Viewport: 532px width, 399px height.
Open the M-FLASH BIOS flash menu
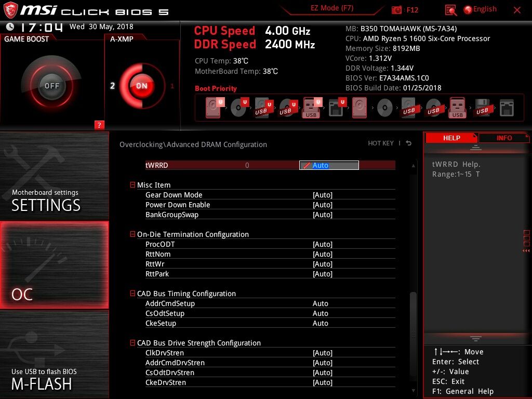(54, 354)
